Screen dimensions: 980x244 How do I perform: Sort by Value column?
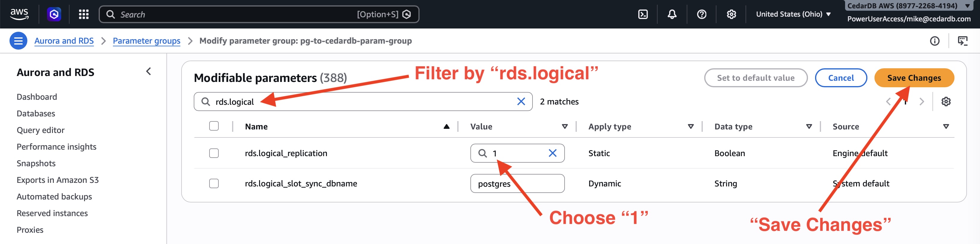click(565, 126)
